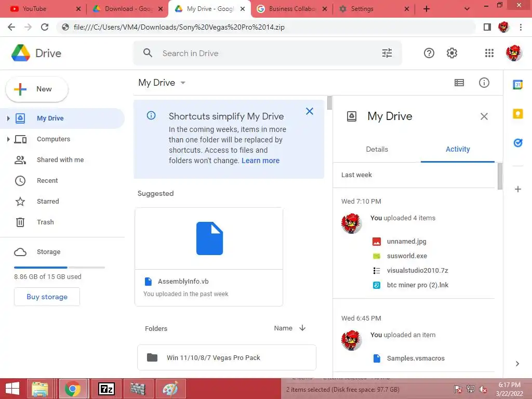The width and height of the screenshot is (532, 399).
Task: Open Google Calendar side panel
Action: 518,85
